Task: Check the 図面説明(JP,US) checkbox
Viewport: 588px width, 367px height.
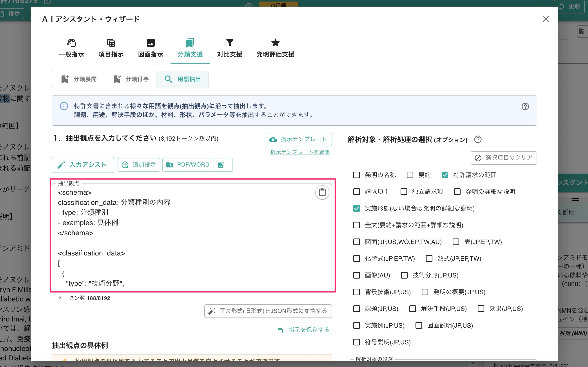Action: (419, 325)
